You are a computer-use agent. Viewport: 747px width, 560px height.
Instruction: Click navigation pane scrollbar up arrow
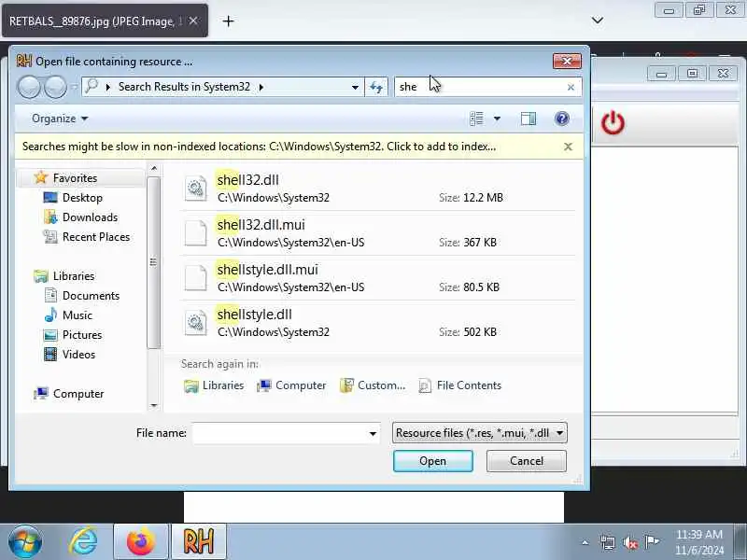tap(153, 169)
